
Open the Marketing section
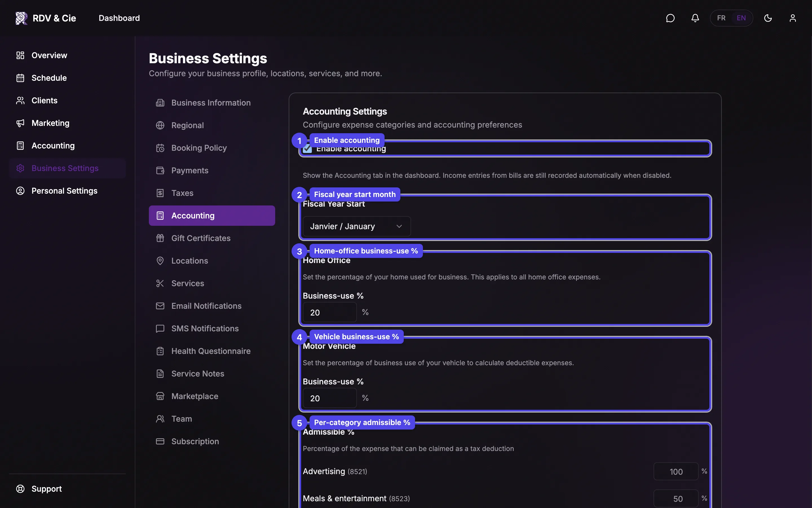(67, 123)
